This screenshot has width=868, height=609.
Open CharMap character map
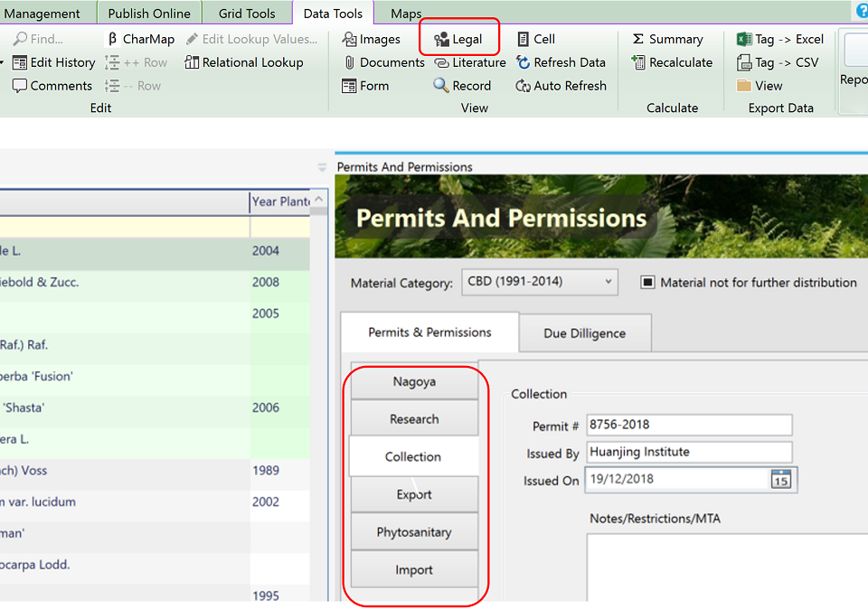141,39
